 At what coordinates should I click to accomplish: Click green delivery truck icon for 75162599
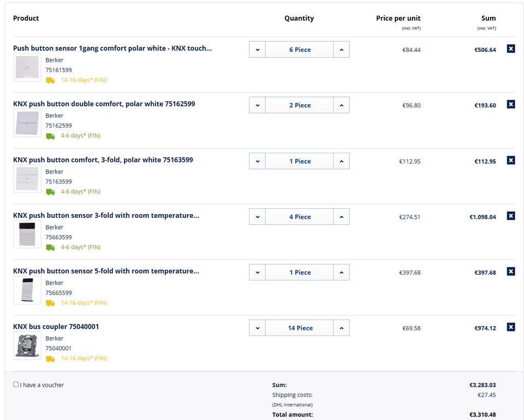coord(50,136)
